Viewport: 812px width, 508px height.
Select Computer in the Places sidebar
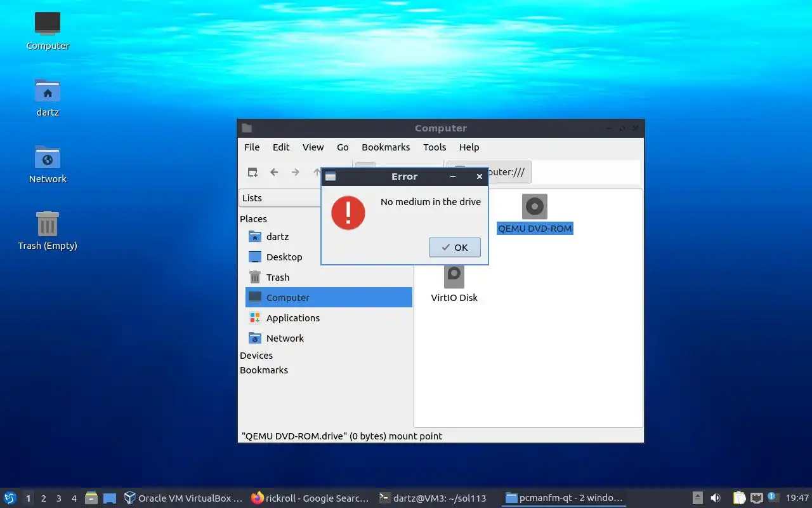pos(329,298)
